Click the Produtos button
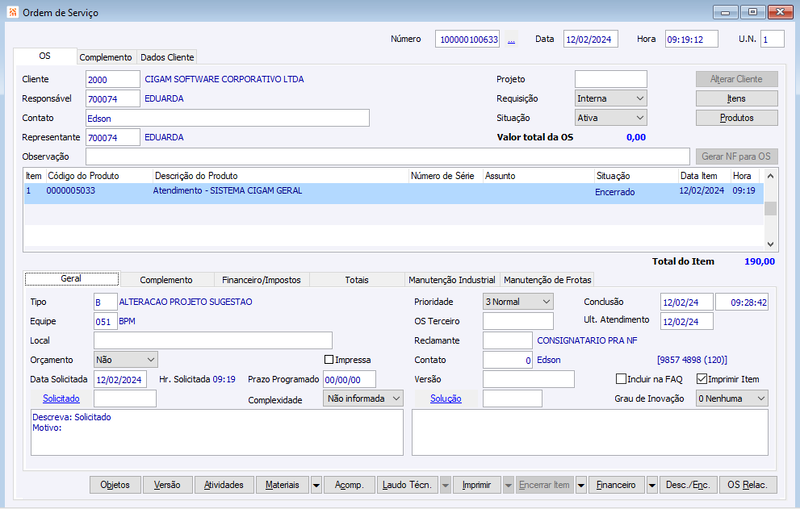Viewport: 800px width, 509px height. [737, 118]
